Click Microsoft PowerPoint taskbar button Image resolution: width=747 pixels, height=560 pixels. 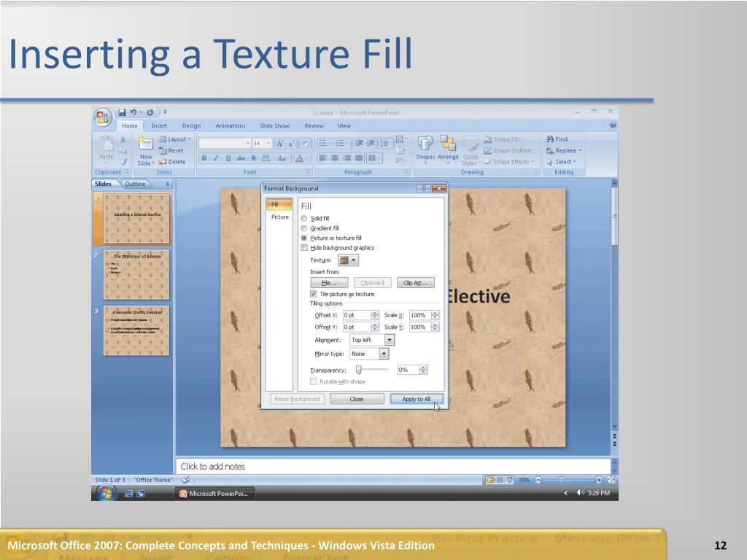tap(214, 494)
